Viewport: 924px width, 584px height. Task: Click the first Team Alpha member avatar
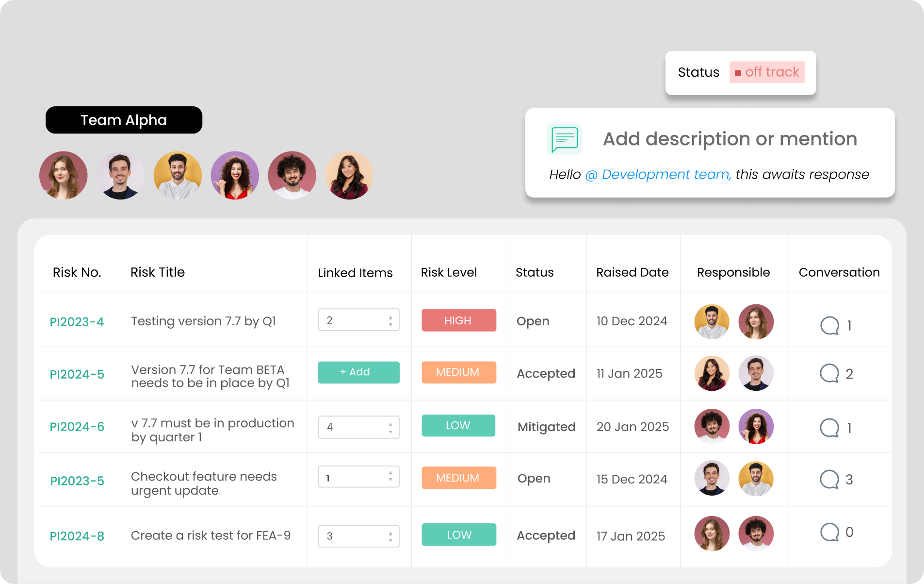(63, 175)
